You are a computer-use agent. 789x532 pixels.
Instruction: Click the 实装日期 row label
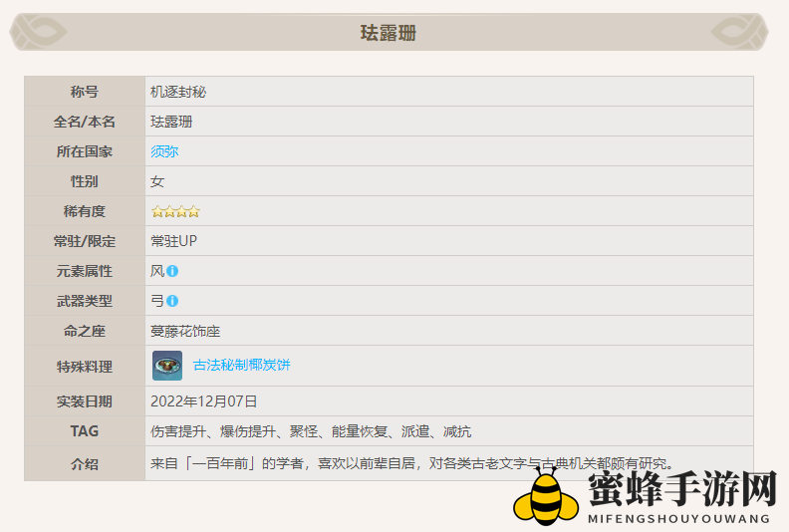tap(85, 401)
